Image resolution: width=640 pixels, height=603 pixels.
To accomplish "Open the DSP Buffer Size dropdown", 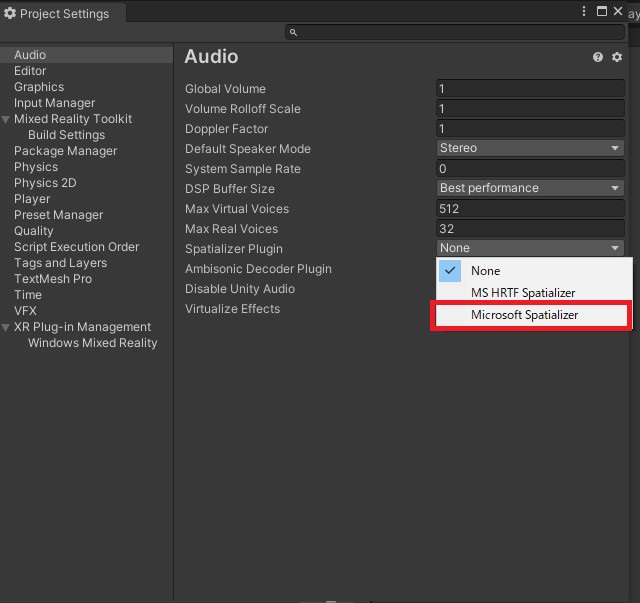I will pos(530,188).
